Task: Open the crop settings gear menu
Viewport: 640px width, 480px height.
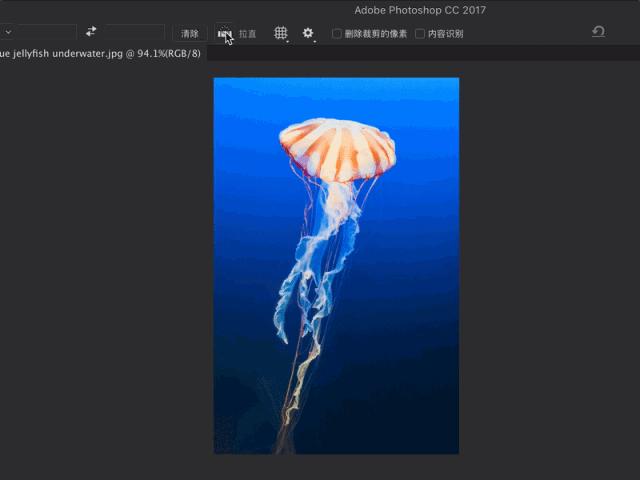Action: 308,33
